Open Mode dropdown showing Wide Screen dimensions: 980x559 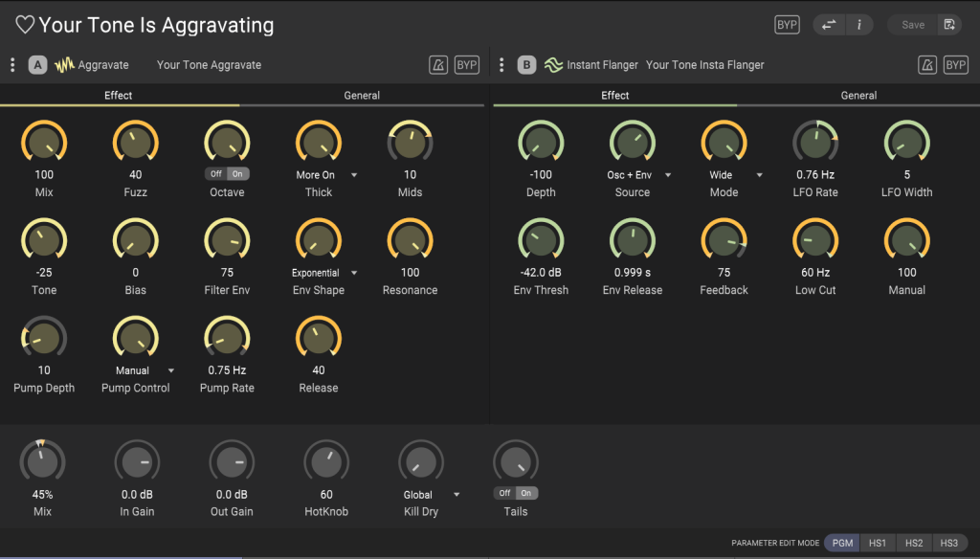(x=735, y=175)
